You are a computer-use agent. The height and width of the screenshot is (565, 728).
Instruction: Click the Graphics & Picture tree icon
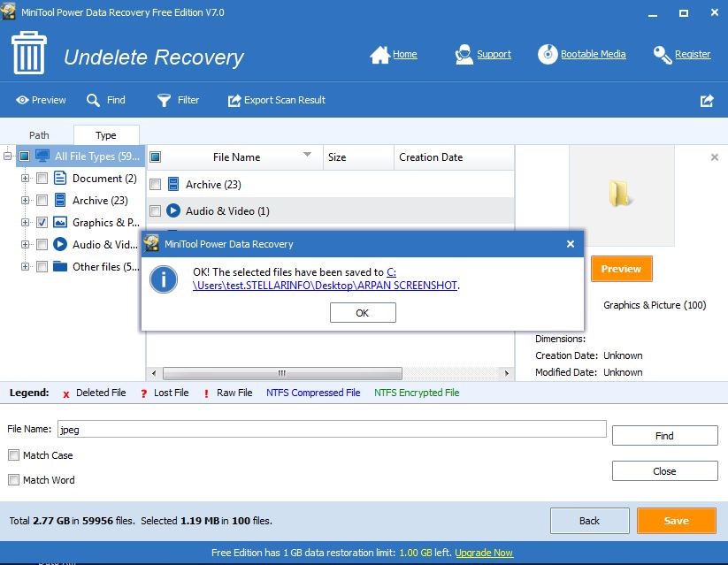(x=60, y=223)
